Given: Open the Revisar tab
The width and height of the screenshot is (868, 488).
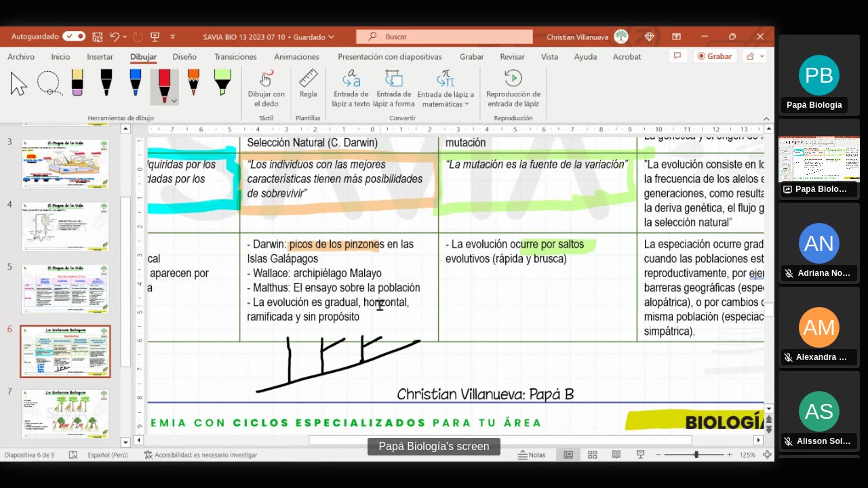Looking at the screenshot, I should pyautogui.click(x=512, y=57).
